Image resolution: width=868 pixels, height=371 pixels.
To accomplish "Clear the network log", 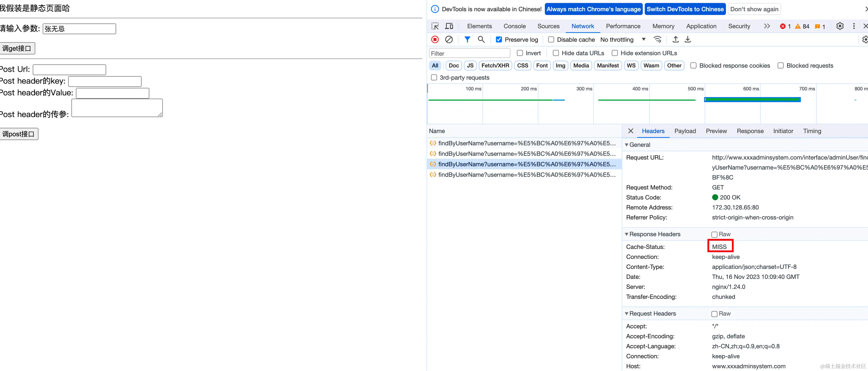I will (449, 40).
